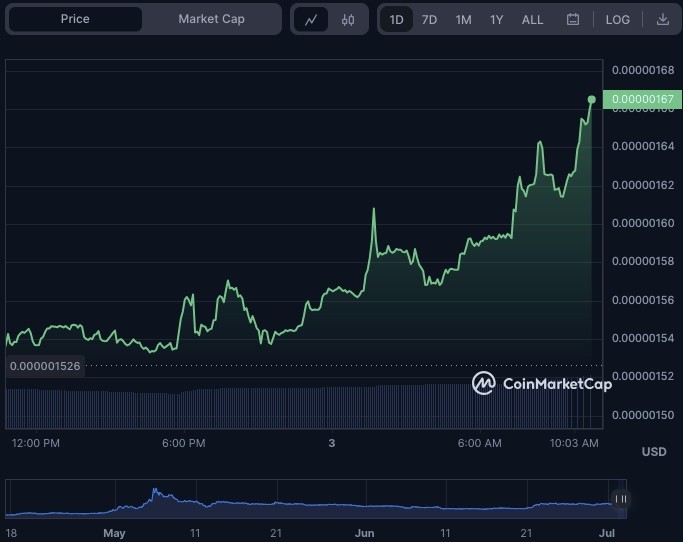Viewport: 683px width, 542px height.
Task: Set the time range to 7D
Action: pyautogui.click(x=429, y=20)
